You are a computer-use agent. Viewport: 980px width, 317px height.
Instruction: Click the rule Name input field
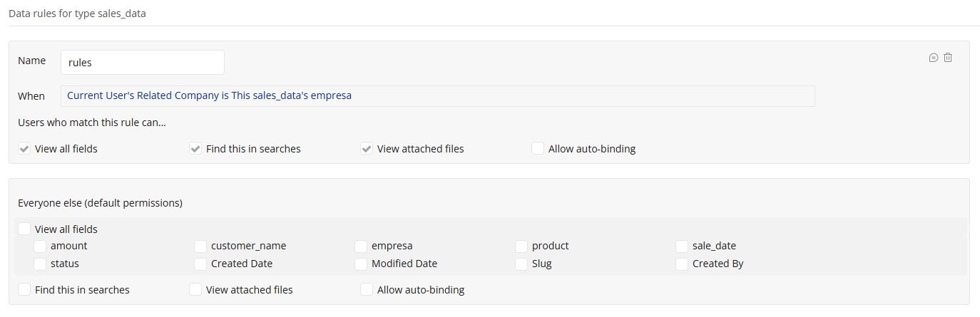pos(143,62)
